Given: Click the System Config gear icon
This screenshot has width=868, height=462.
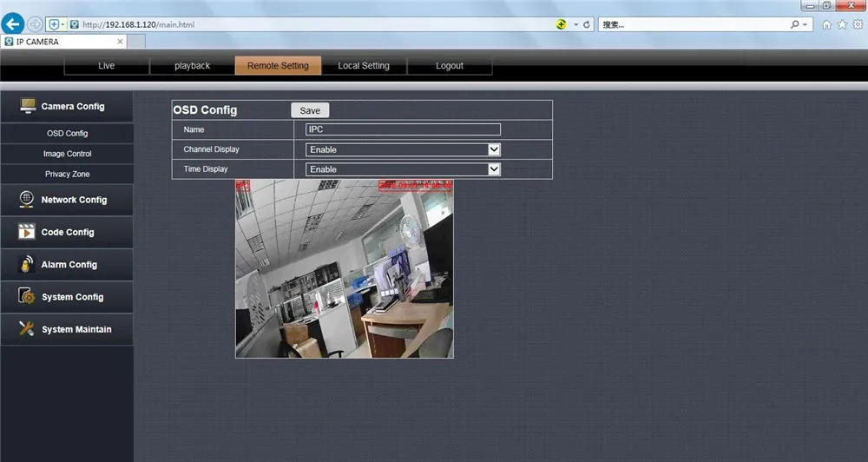Looking at the screenshot, I should click(x=26, y=296).
